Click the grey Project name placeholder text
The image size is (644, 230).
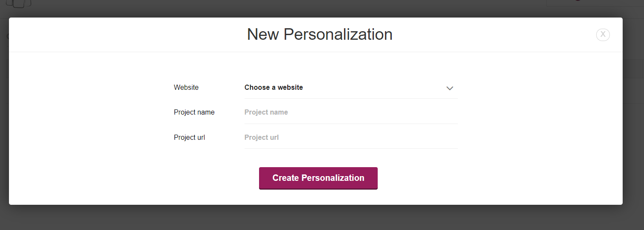click(266, 112)
